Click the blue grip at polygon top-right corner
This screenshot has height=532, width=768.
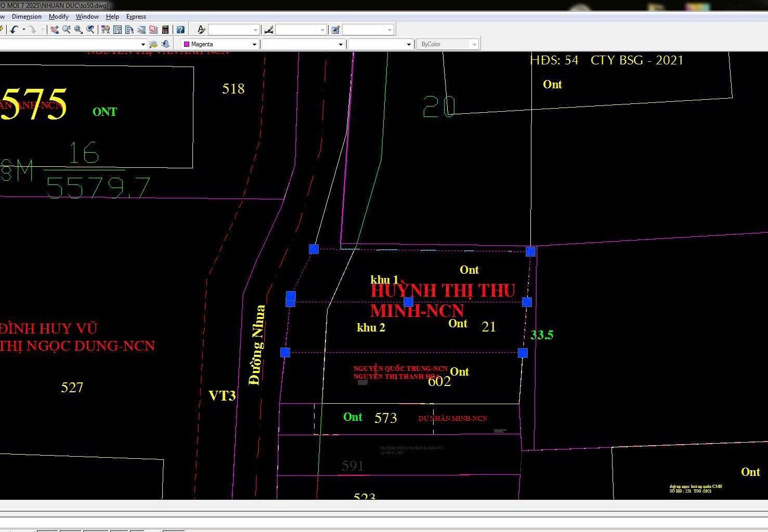[530, 251]
